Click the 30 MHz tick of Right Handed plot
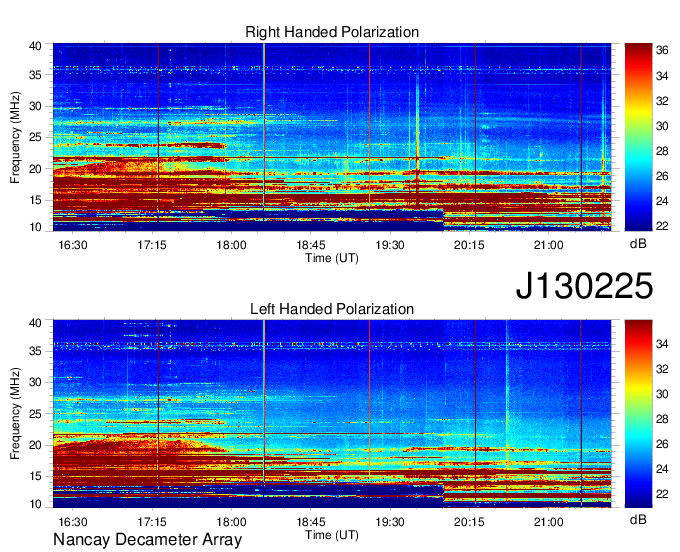 click(35, 106)
